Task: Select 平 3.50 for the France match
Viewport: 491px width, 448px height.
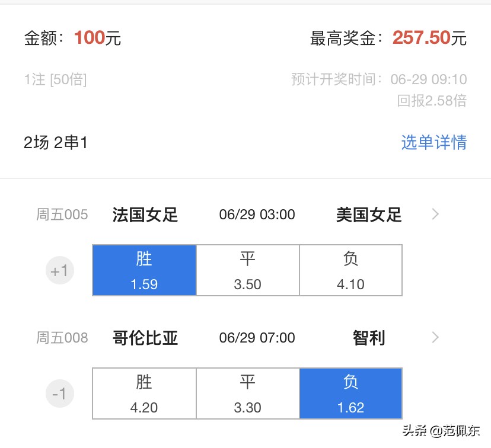Action: click(247, 270)
